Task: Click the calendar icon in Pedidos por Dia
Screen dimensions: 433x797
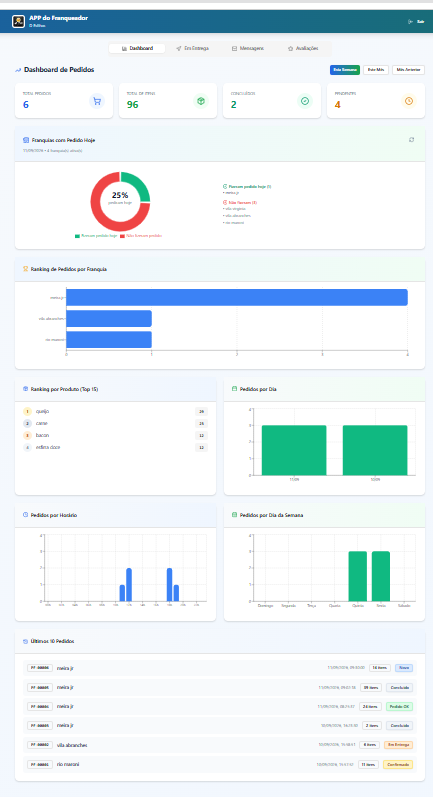Action: (x=234, y=389)
